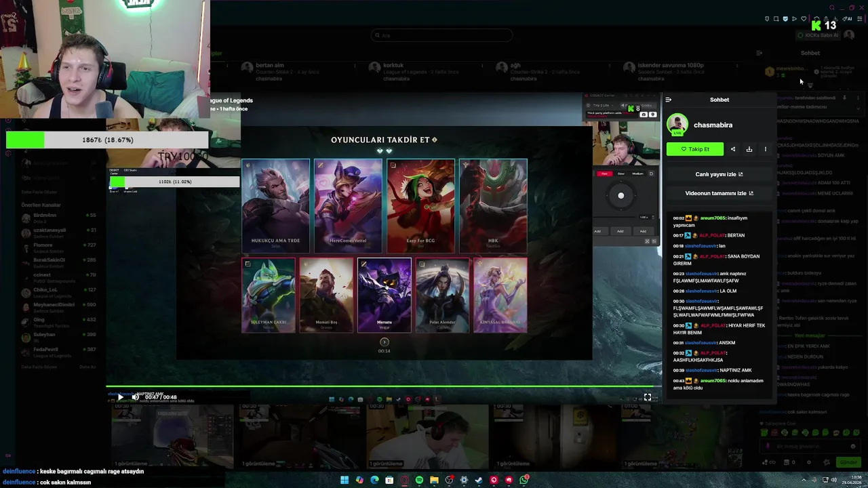Launch Microsoft Edge from taskbar
868x488 pixels.
point(374,481)
